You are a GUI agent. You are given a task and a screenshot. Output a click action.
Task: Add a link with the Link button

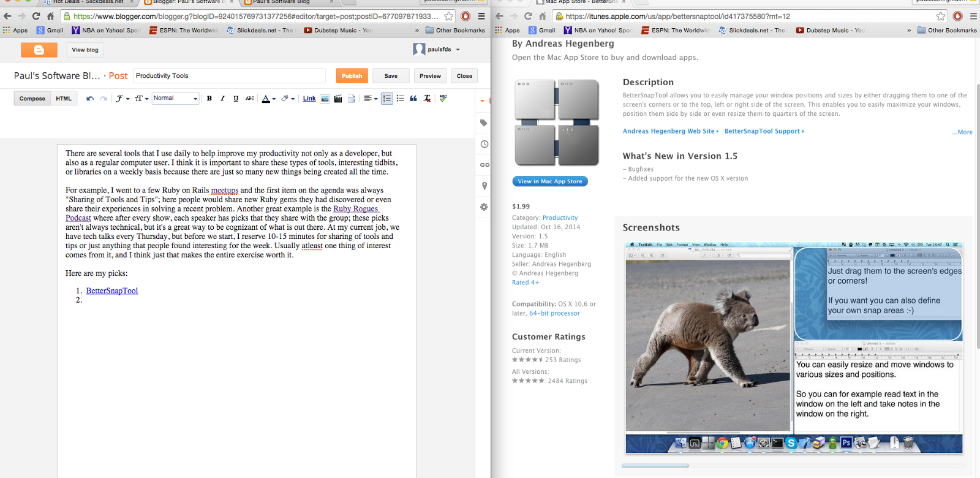click(x=309, y=98)
